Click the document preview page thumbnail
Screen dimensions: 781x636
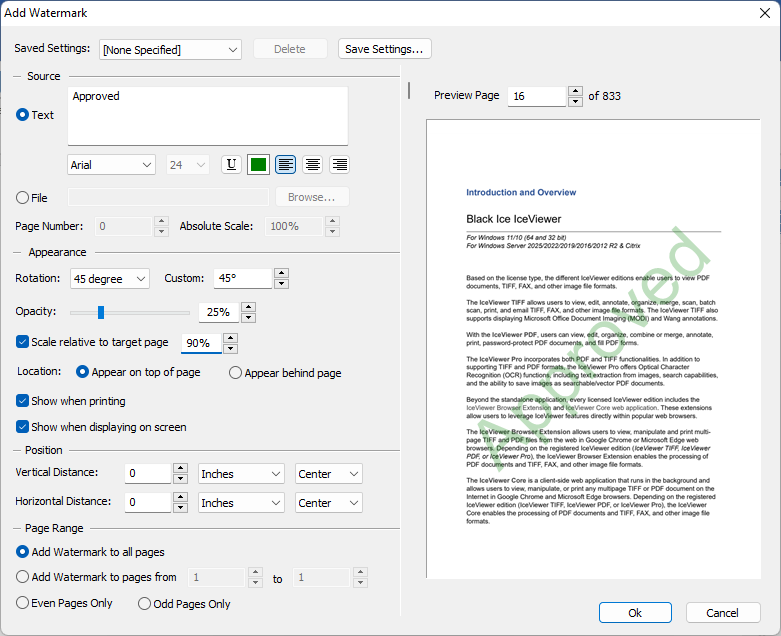593,349
